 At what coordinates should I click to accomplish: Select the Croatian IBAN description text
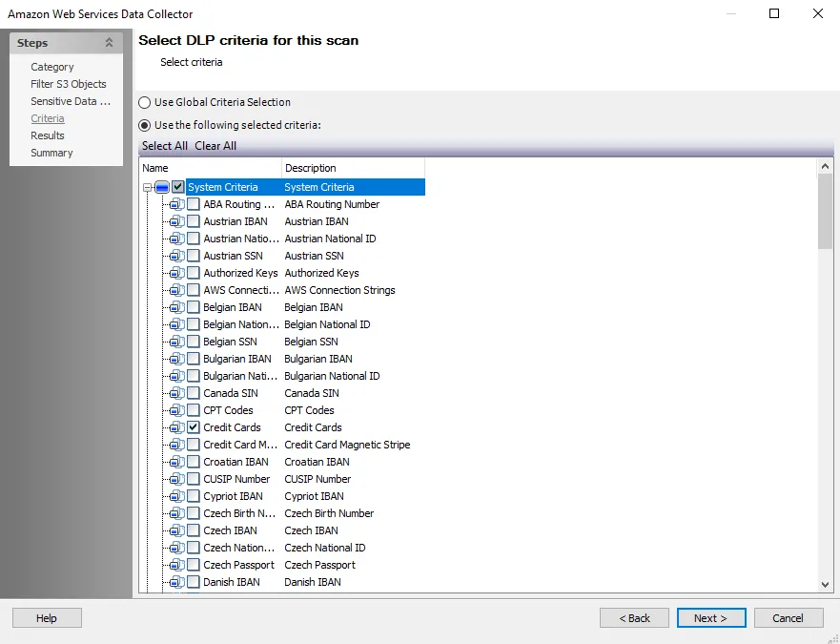[317, 462]
